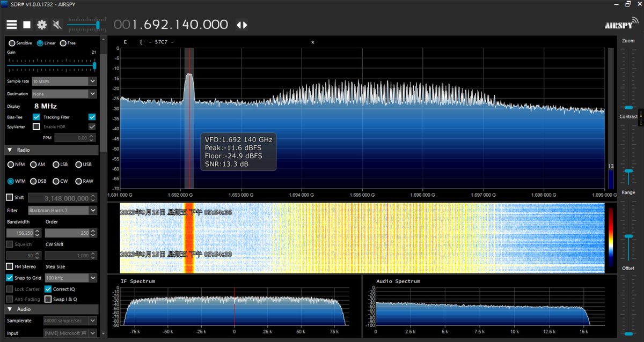The height and width of the screenshot is (342, 644).
Task: Toggle the Correct IQ checkbox
Action: 48,289
